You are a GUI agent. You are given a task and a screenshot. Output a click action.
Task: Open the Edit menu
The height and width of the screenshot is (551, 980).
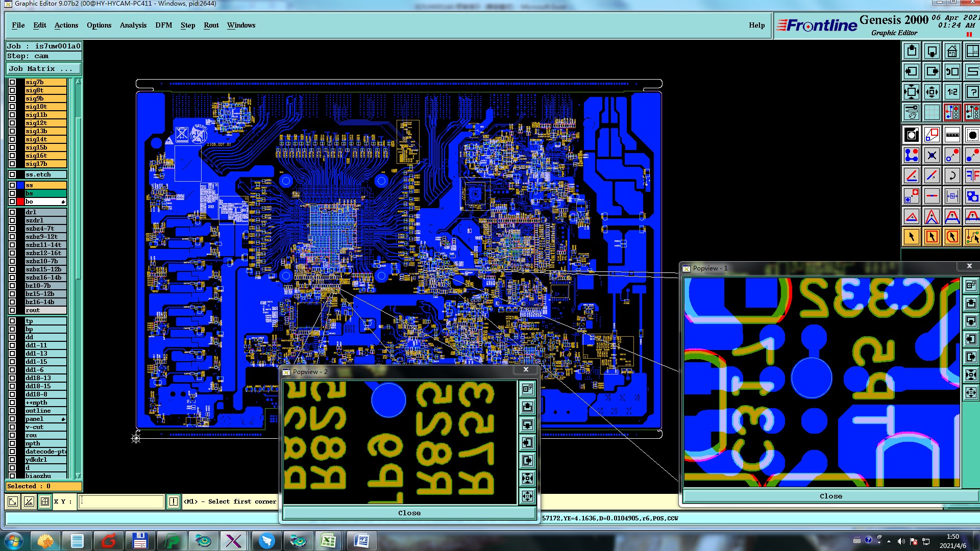click(x=40, y=25)
